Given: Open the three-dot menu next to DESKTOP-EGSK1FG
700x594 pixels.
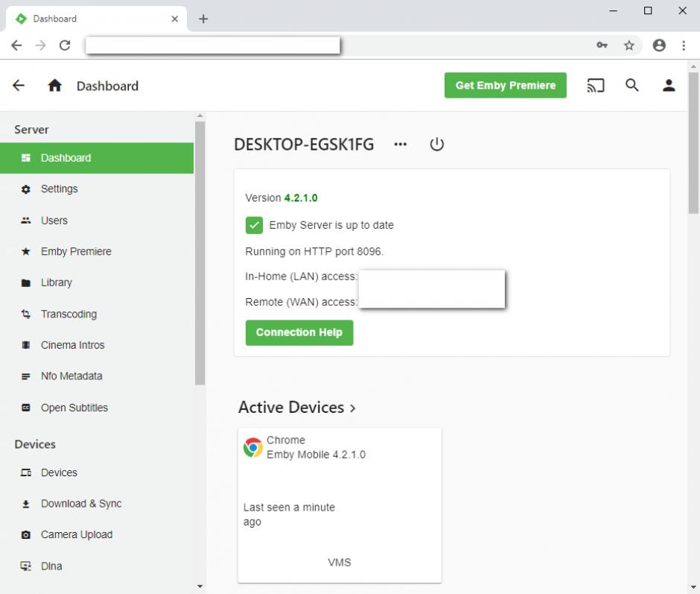Looking at the screenshot, I should click(401, 144).
